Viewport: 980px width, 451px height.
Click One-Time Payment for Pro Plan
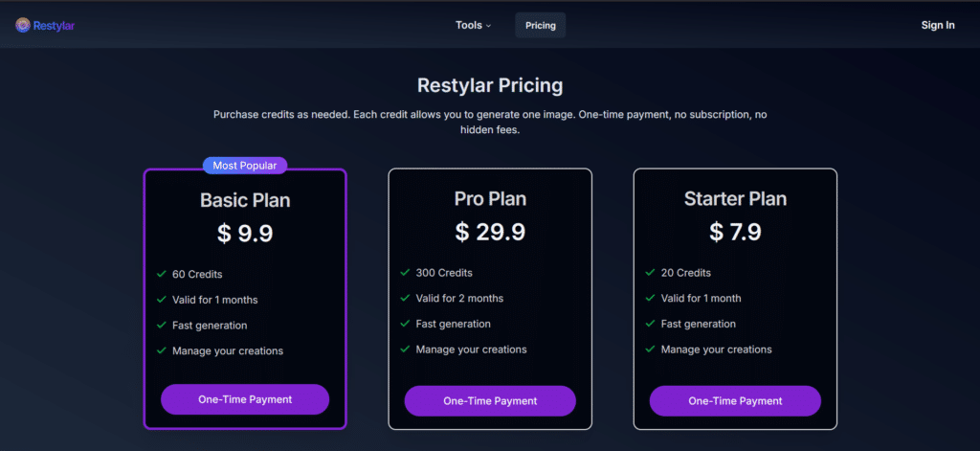coord(490,401)
